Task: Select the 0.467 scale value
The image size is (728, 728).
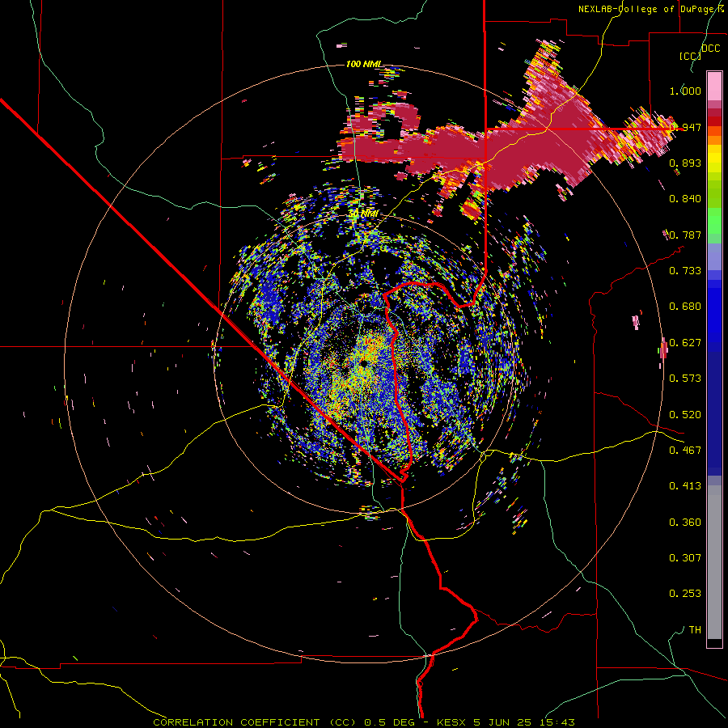Action: click(685, 451)
